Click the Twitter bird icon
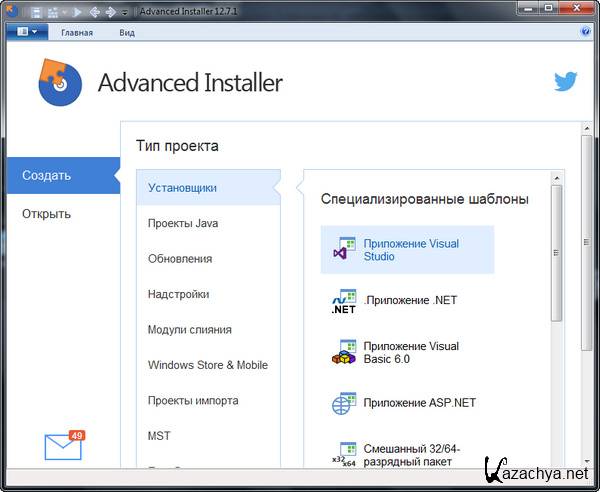Image resolution: width=600 pixels, height=492 pixels. point(566,82)
